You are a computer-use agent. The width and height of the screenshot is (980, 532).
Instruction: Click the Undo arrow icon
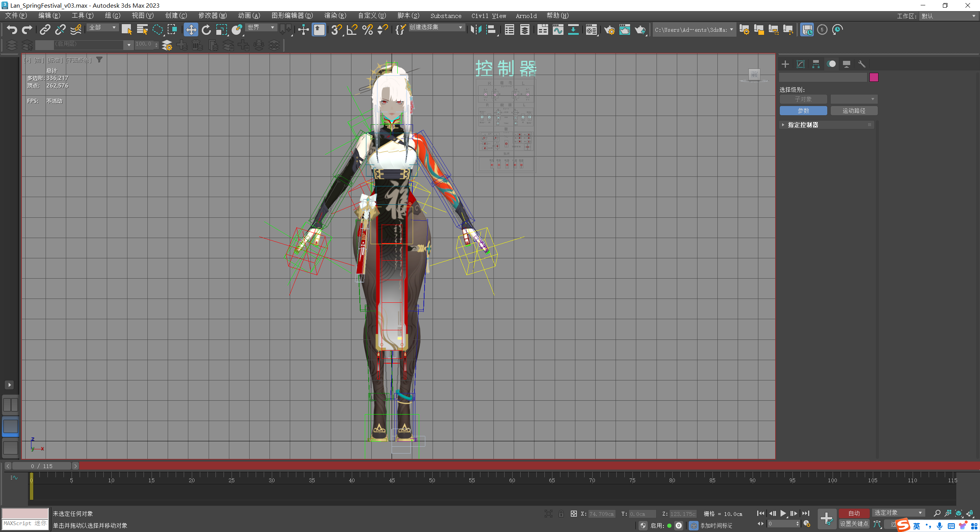click(x=12, y=29)
